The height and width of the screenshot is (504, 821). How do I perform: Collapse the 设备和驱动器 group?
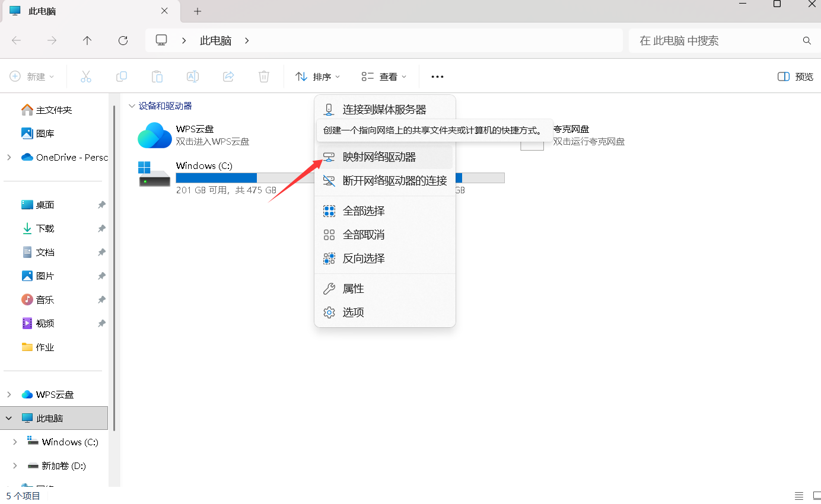coord(132,106)
